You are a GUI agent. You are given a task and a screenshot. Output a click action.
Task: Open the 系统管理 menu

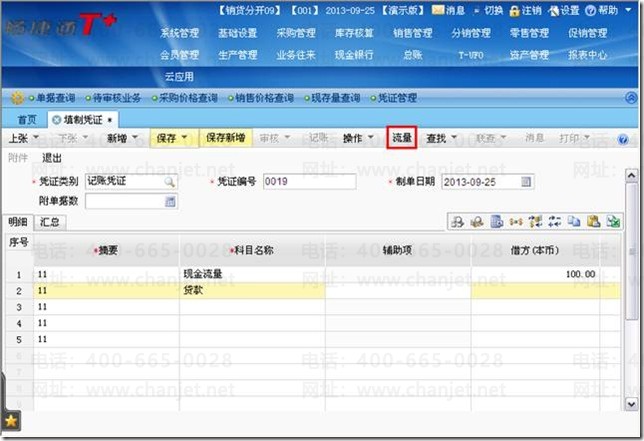(x=179, y=33)
